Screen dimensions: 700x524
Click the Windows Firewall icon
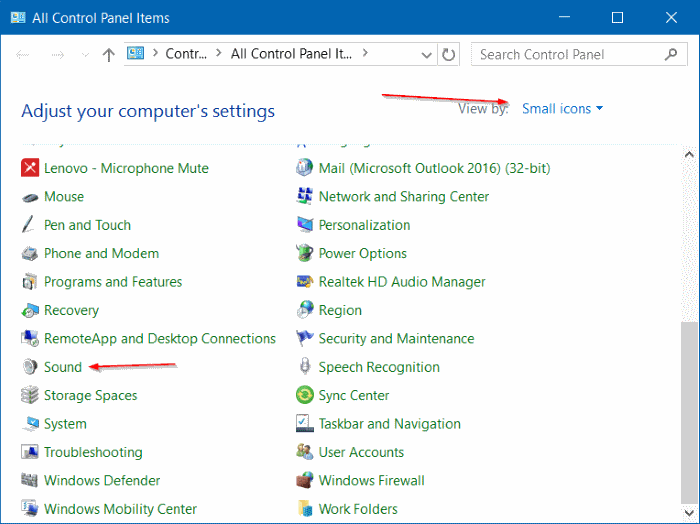pos(304,480)
